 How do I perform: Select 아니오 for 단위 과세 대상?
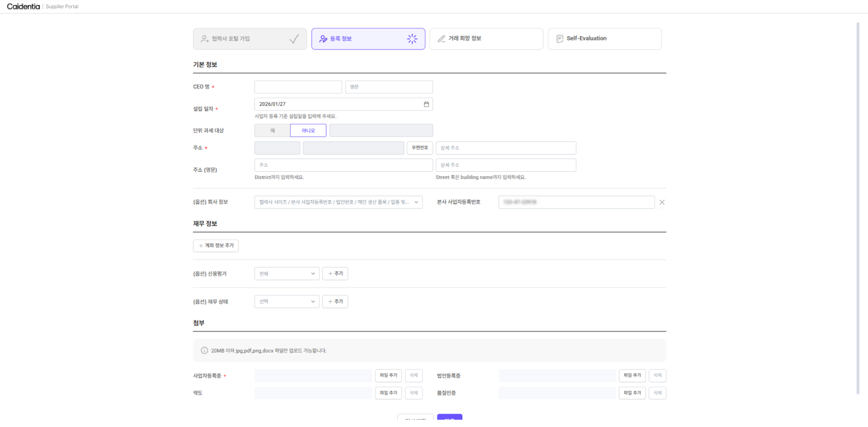(x=308, y=131)
